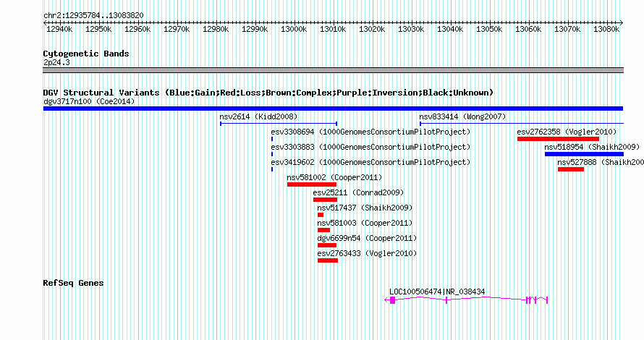The height and width of the screenshot is (340, 644).
Task: Click the dgv3717n100 (Coe2014) label
Action: point(89,101)
